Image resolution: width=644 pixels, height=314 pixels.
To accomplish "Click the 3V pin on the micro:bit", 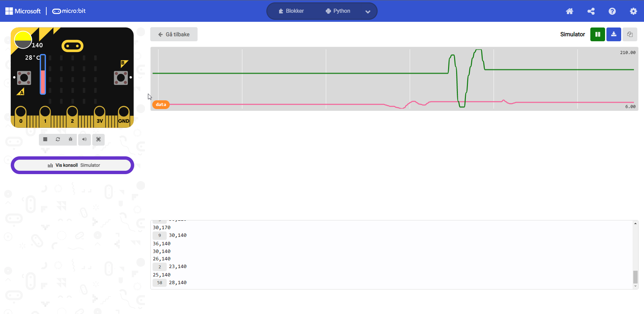I will point(100,117).
